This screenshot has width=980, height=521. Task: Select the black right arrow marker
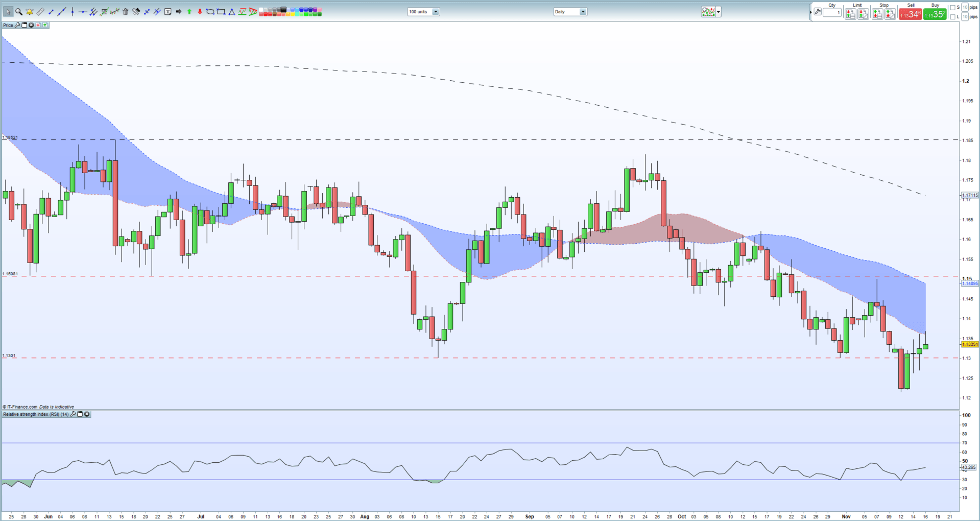point(178,12)
